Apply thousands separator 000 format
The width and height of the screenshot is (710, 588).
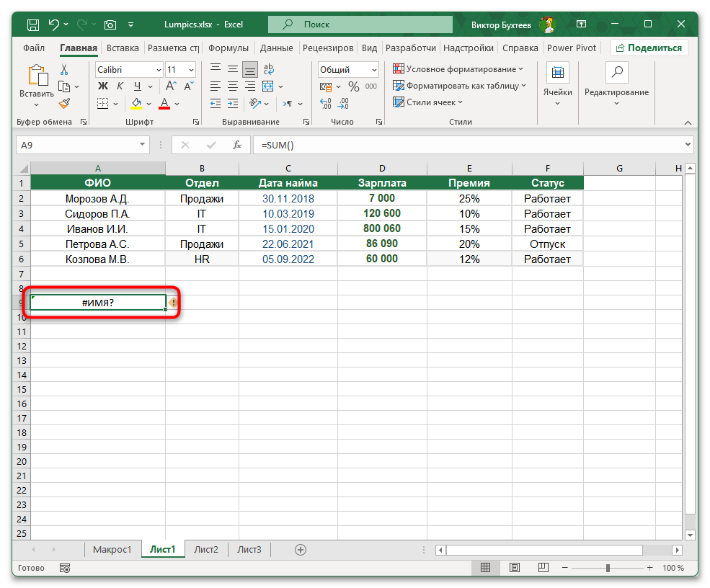tap(370, 86)
